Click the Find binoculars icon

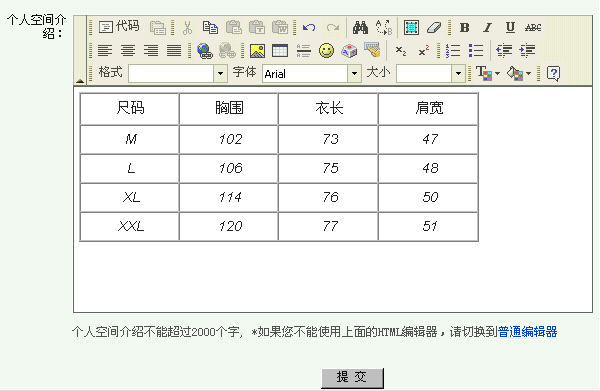tap(360, 28)
